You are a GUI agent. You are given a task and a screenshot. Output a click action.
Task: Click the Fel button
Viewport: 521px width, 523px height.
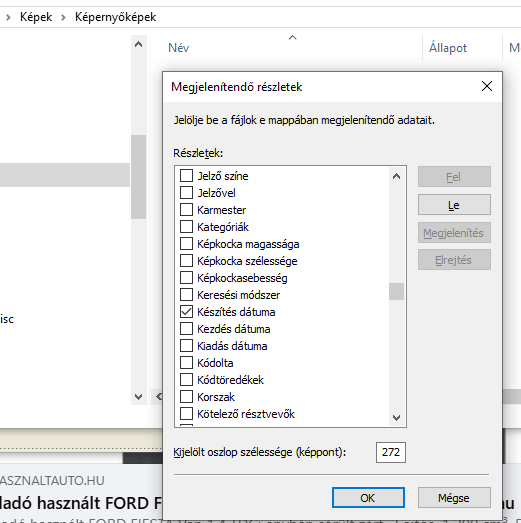pos(454,177)
